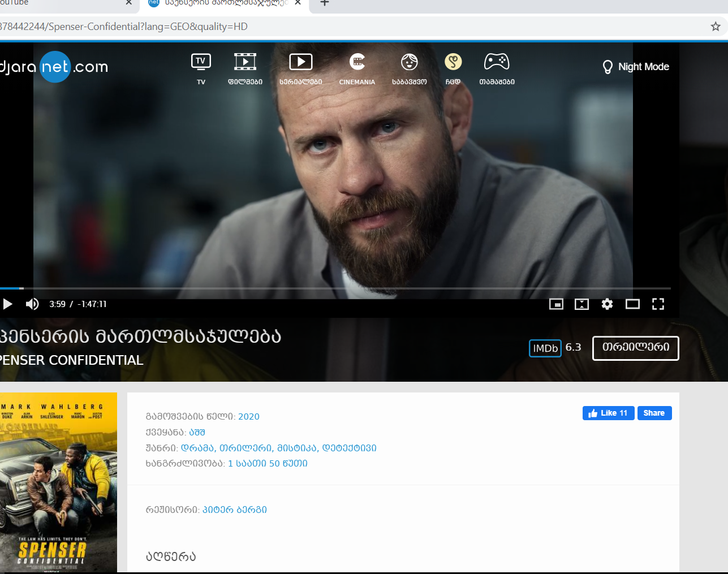Click the Facebook Share button
Image resolution: width=728 pixels, height=574 pixels.
tap(654, 413)
